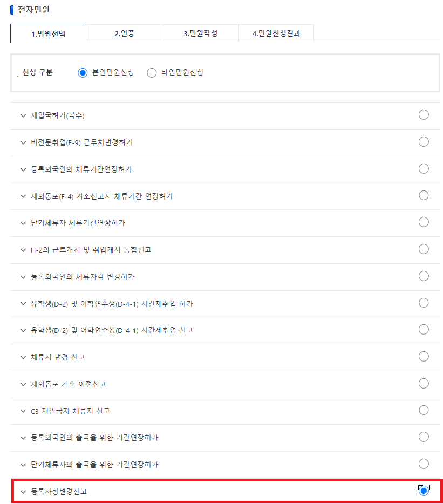Go to the 4.민원신청결과 tab

point(276,33)
